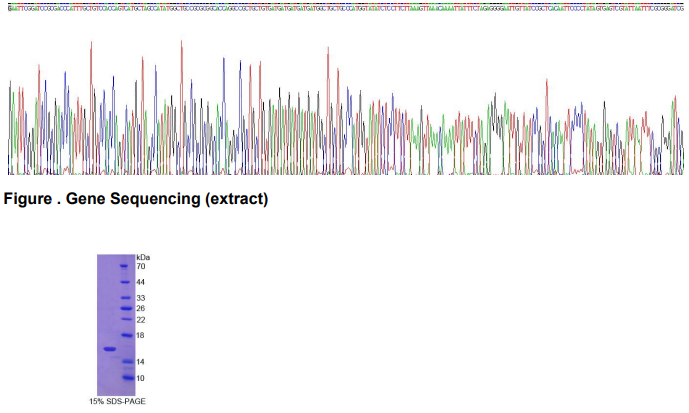Click the 70 kDa marker label
689x413 pixels.
[x=141, y=267]
